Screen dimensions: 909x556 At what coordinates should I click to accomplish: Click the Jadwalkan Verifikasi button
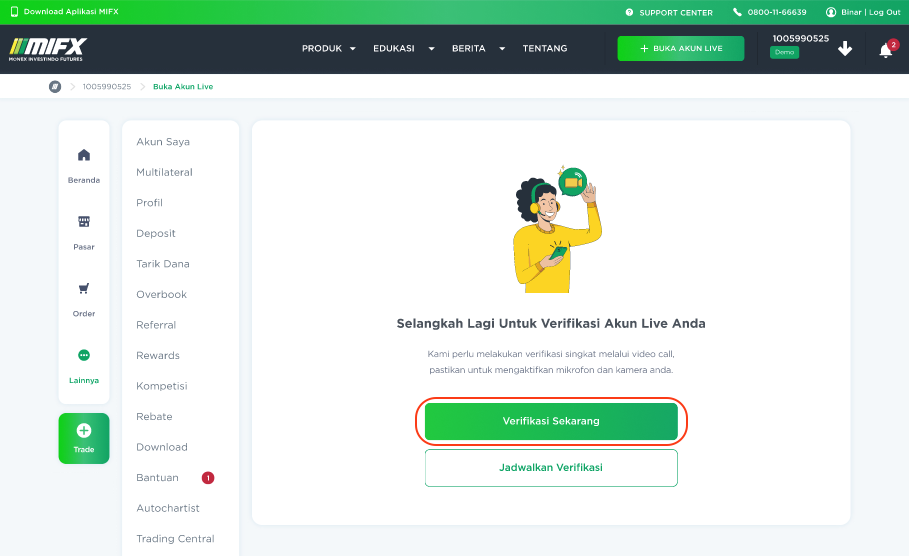click(x=551, y=468)
